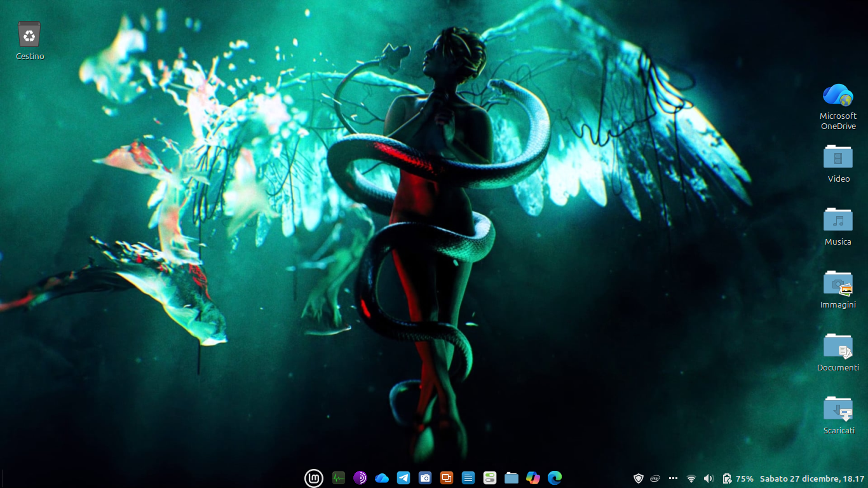868x488 pixels.
Task: Click the shield icon in system tray
Action: click(639, 478)
